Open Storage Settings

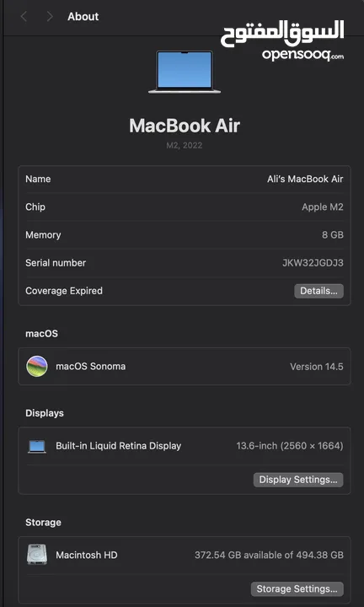click(x=297, y=588)
